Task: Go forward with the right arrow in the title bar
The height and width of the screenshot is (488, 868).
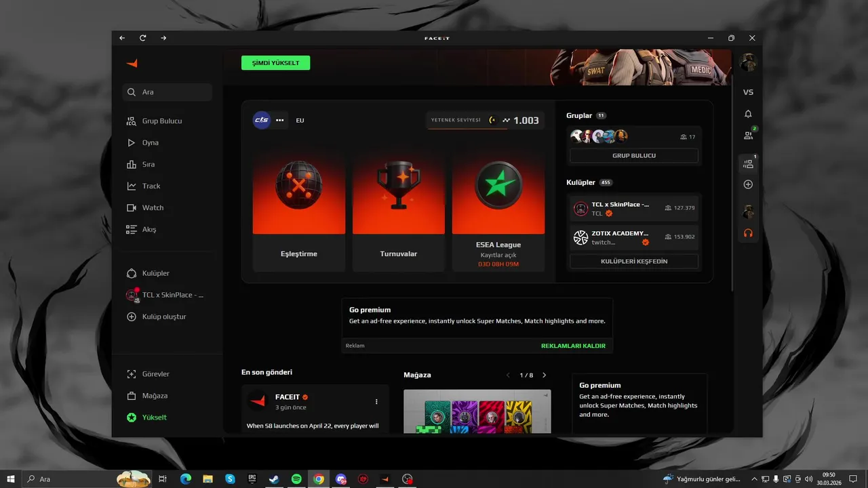Action: (163, 38)
